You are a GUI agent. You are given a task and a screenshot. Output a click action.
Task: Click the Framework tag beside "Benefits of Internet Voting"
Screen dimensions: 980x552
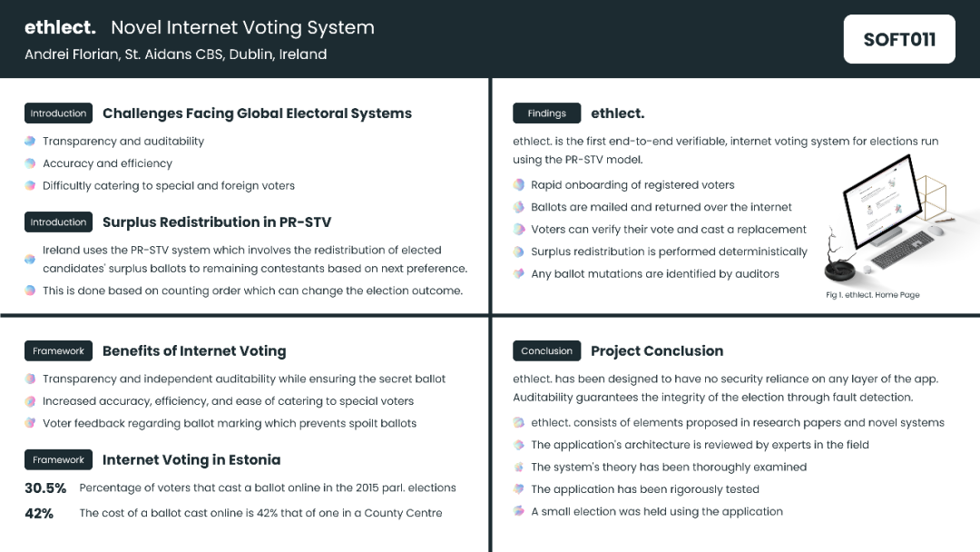tap(58, 351)
